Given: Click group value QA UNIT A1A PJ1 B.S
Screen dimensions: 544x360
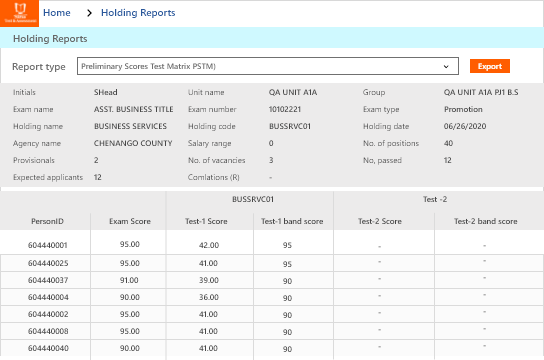Looking at the screenshot, I should click(481, 92).
